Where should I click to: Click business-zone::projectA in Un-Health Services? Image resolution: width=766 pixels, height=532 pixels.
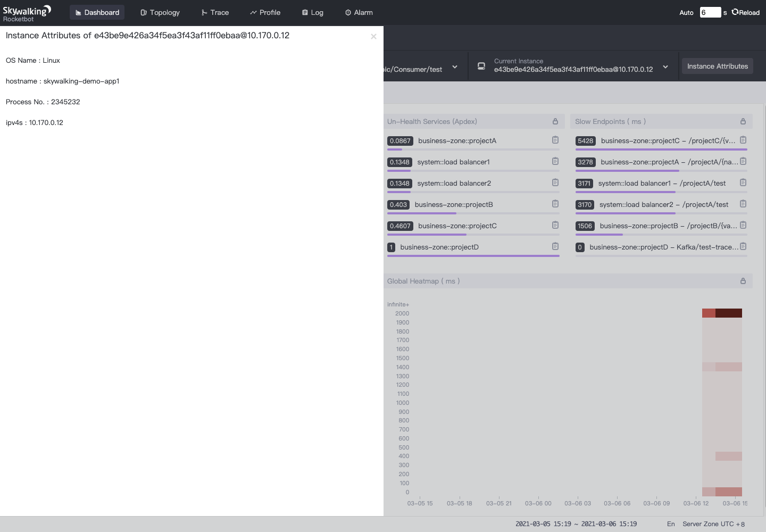(457, 140)
